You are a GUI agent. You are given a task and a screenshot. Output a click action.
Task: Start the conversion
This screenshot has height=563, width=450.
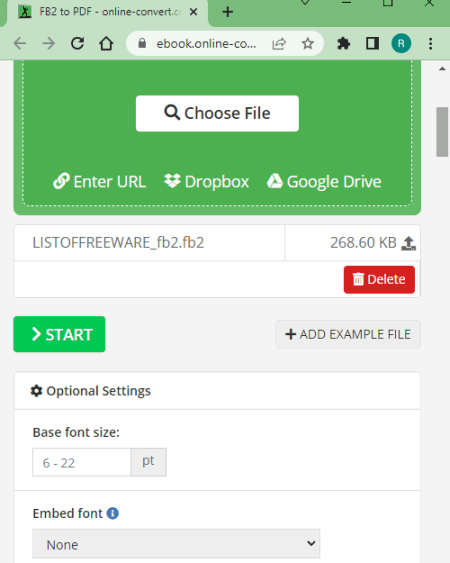[59, 334]
